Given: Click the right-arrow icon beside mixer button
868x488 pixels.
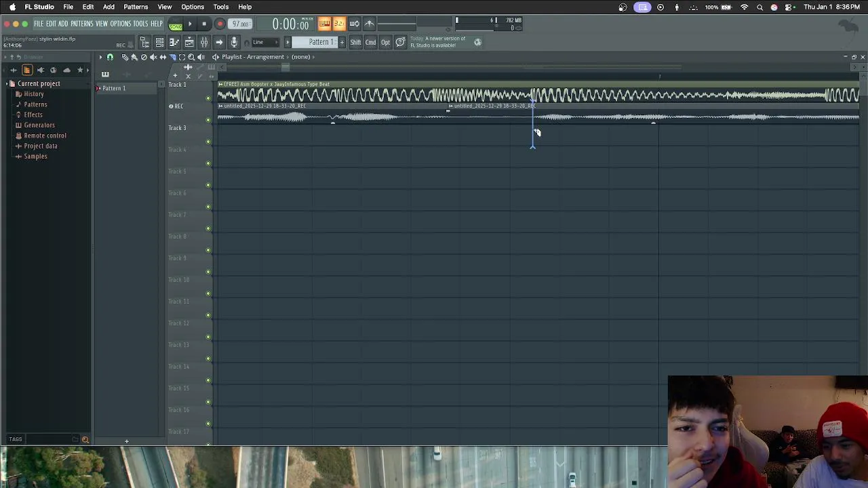Looking at the screenshot, I should (x=219, y=42).
